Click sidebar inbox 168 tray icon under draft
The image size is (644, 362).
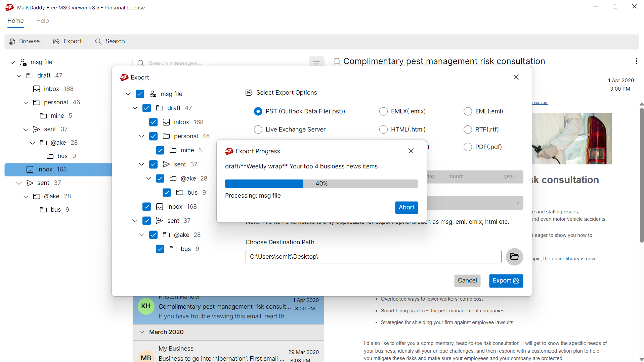pos(37,89)
